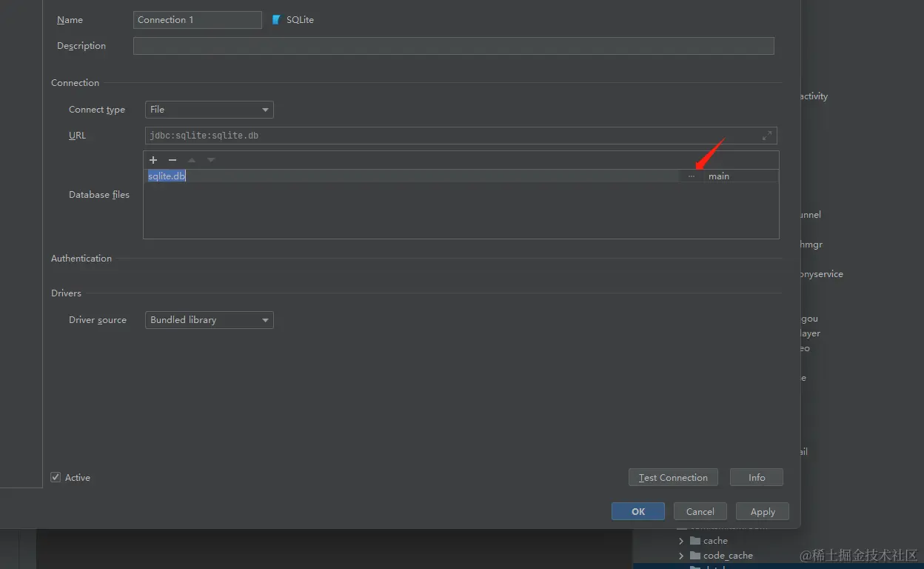Add a database file with the plus icon
The height and width of the screenshot is (569, 924).
[153, 160]
